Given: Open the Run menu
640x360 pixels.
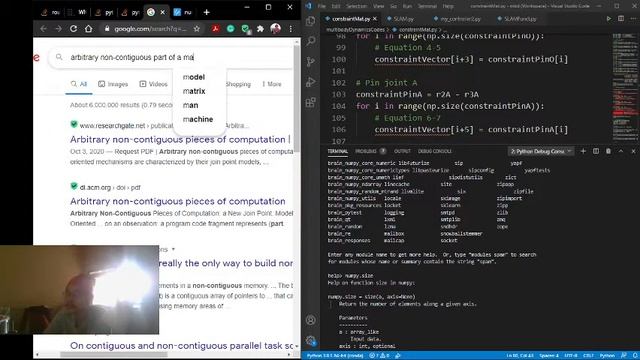Looking at the screenshot, I should pos(407,6).
